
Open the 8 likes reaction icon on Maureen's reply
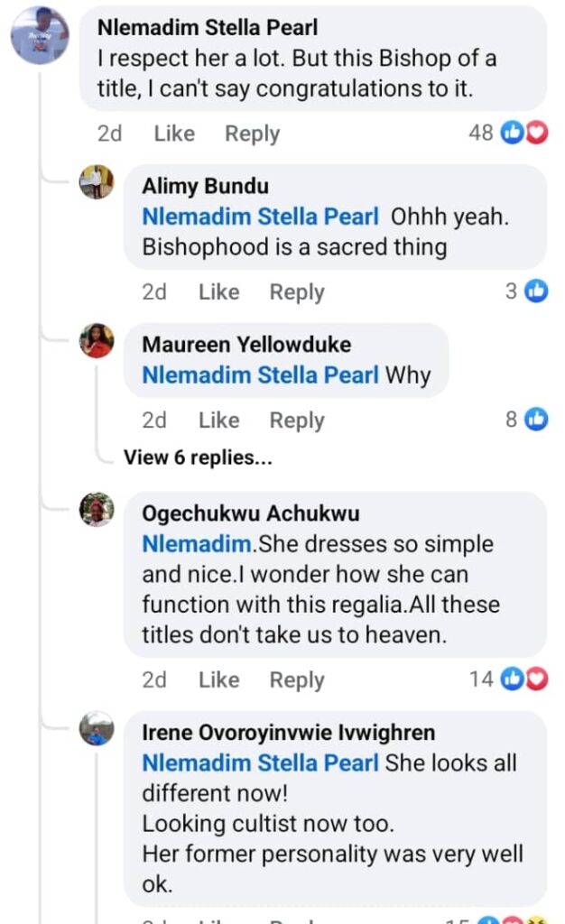click(536, 419)
